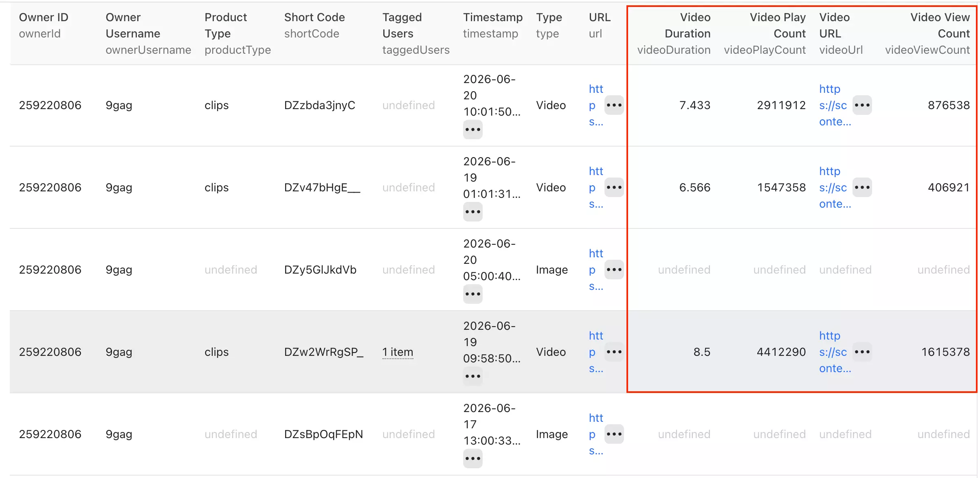The image size is (980, 478).
Task: Expand the '1 item' tagged users cell
Action: [x=398, y=352]
